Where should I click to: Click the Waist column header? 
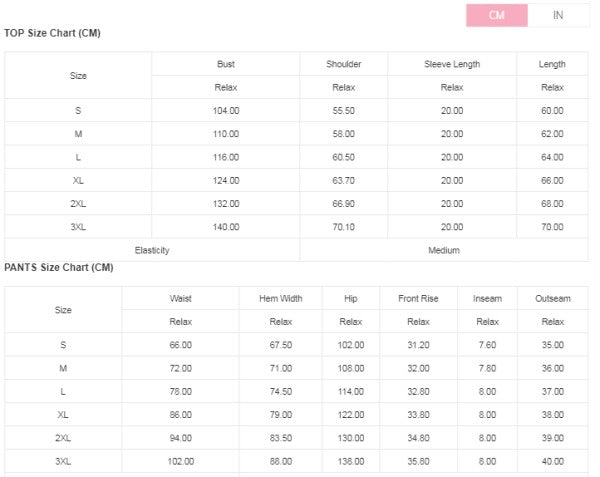[x=181, y=298]
